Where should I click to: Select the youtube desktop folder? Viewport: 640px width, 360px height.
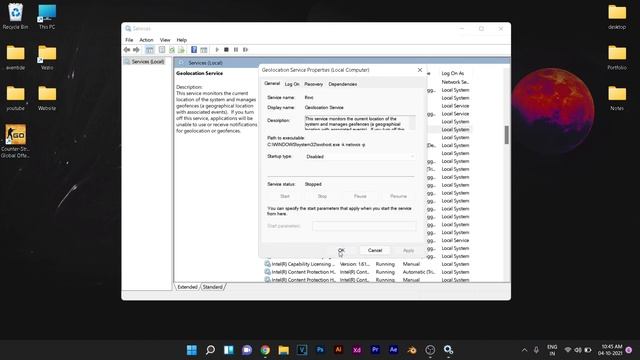[16, 98]
